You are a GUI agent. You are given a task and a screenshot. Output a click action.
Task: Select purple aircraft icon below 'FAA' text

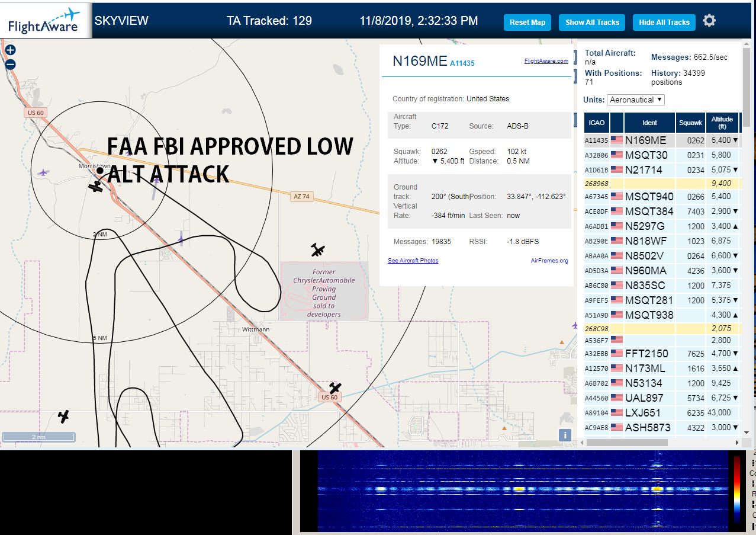tap(128, 152)
